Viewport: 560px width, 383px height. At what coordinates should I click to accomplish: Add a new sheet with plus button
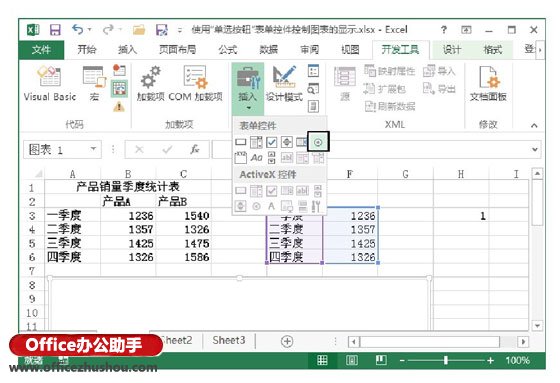(x=287, y=341)
